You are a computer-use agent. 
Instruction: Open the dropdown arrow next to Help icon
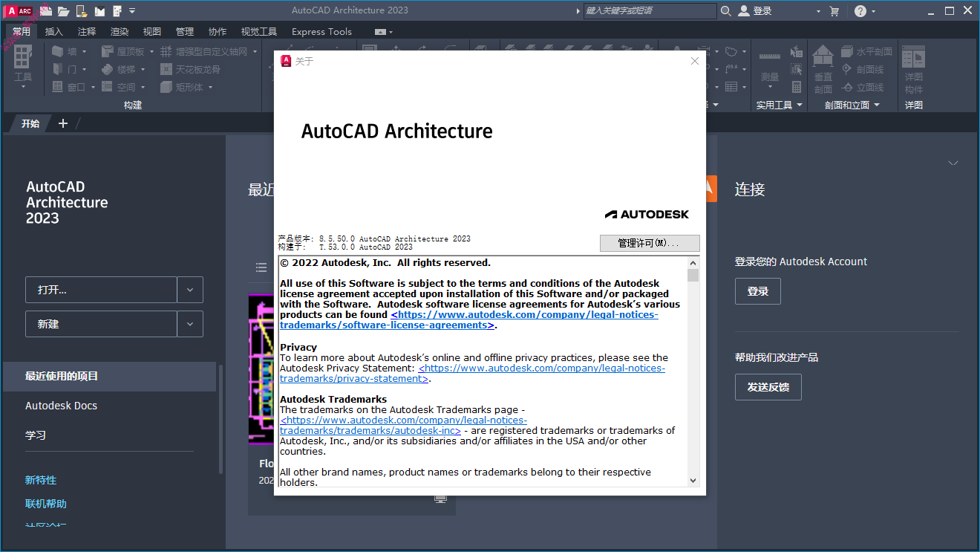pos(873,11)
